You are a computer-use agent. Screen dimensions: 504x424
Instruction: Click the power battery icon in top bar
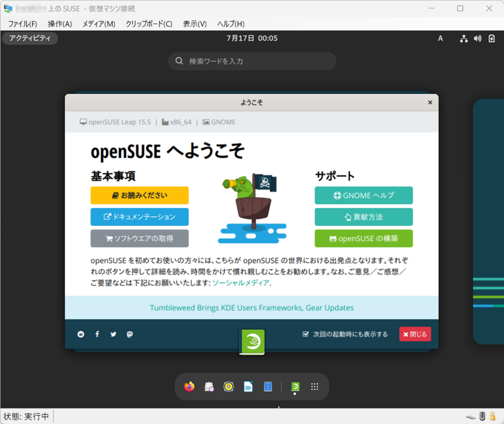pos(491,39)
